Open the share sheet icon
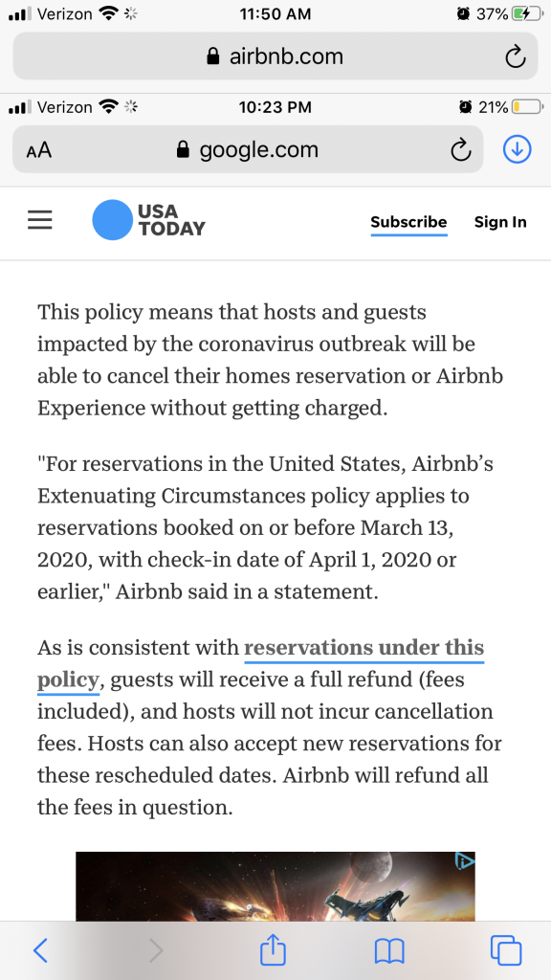The width and height of the screenshot is (551, 980). tap(273, 949)
